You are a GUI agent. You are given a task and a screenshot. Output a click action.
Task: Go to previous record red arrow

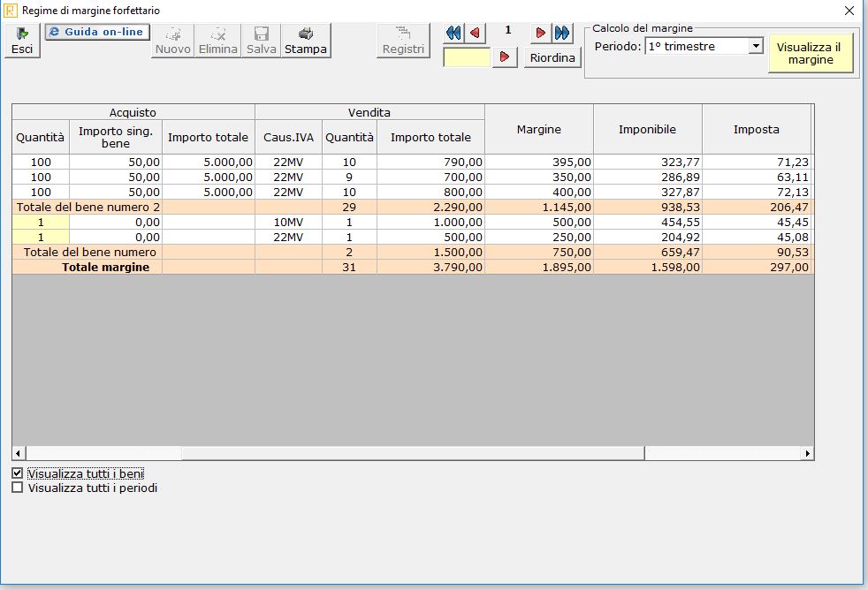476,33
